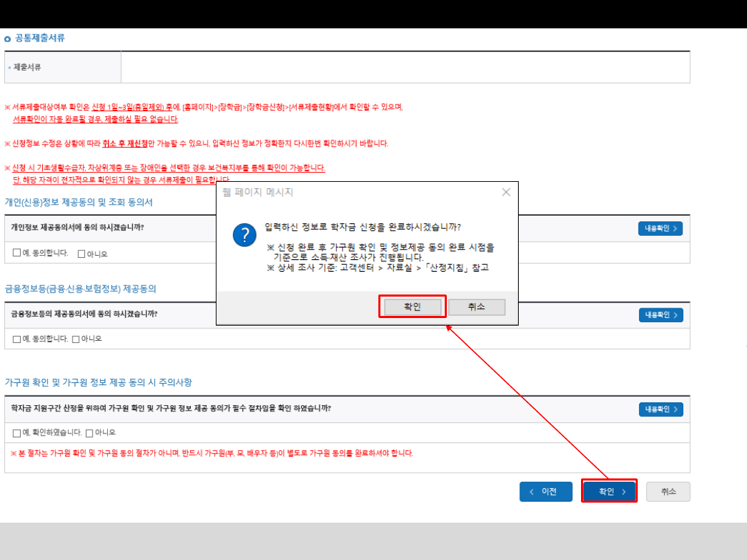The image size is (747, 560).
Task: Go back with the 이전 button
Action: click(x=546, y=492)
